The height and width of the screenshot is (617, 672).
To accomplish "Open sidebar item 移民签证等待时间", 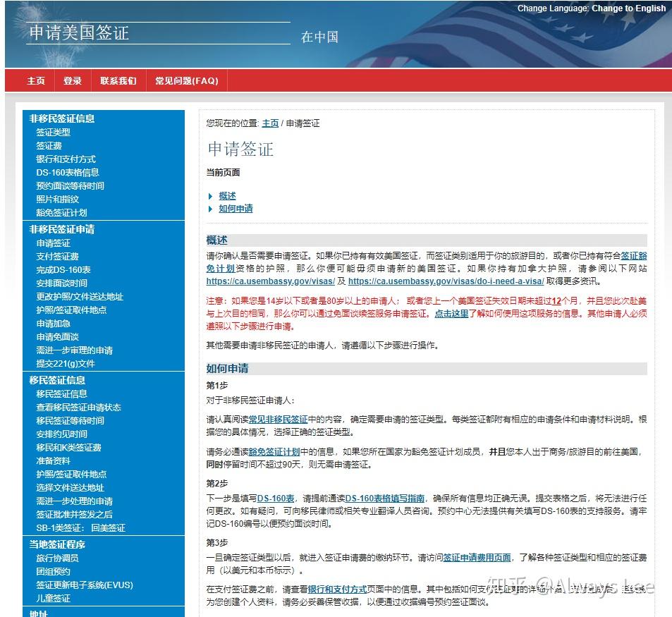I will point(71,421).
